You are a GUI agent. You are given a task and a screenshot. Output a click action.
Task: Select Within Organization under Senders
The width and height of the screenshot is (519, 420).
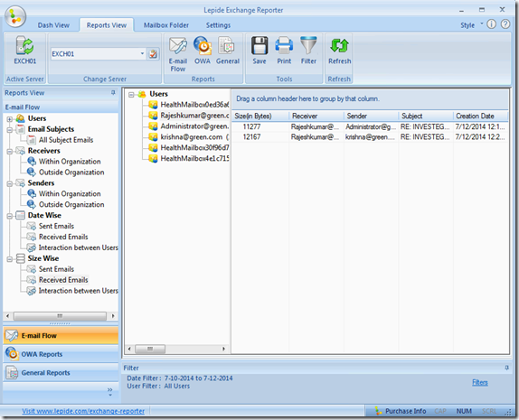coord(70,194)
